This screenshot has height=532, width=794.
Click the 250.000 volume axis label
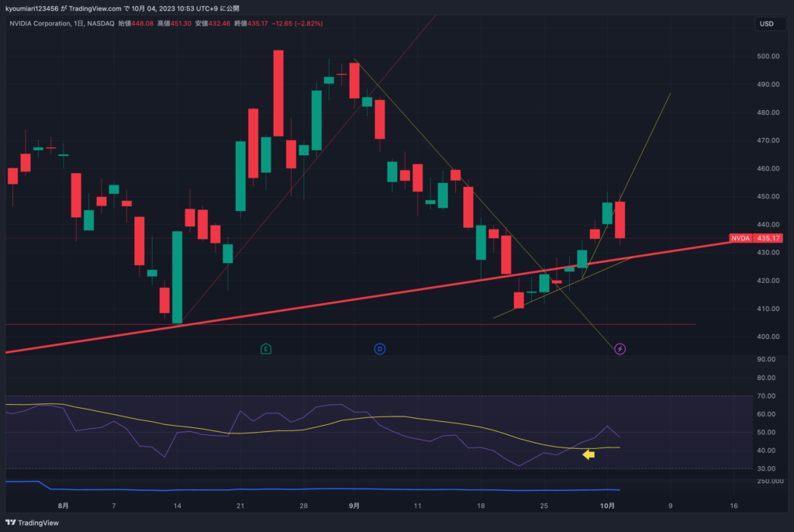[770, 481]
